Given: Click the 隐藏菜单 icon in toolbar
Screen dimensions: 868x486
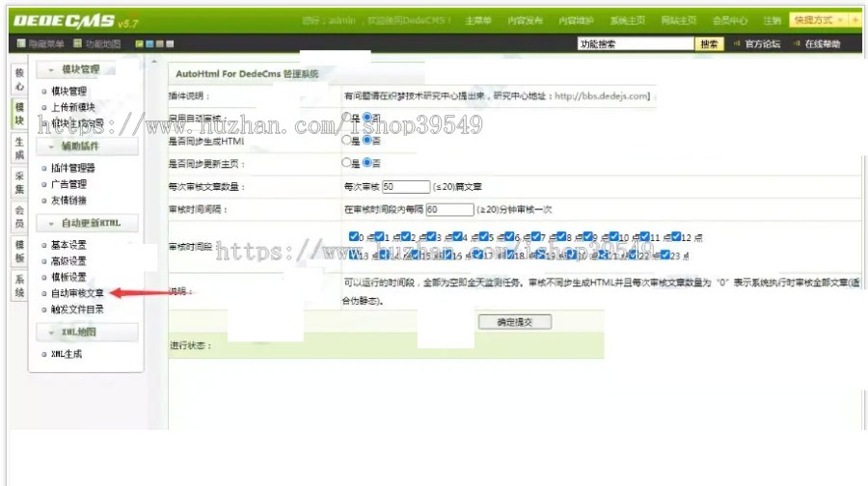Looking at the screenshot, I should [21, 43].
